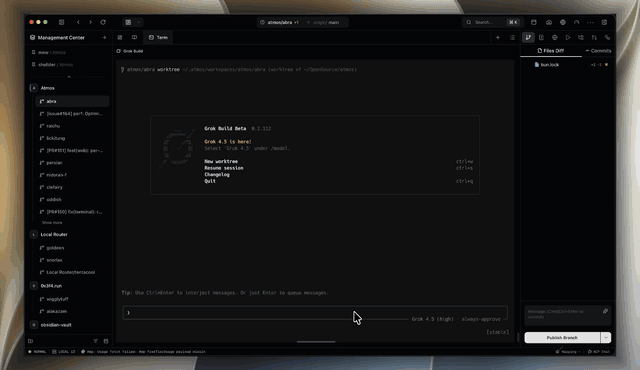Click Resume session in Grok menu

click(224, 168)
